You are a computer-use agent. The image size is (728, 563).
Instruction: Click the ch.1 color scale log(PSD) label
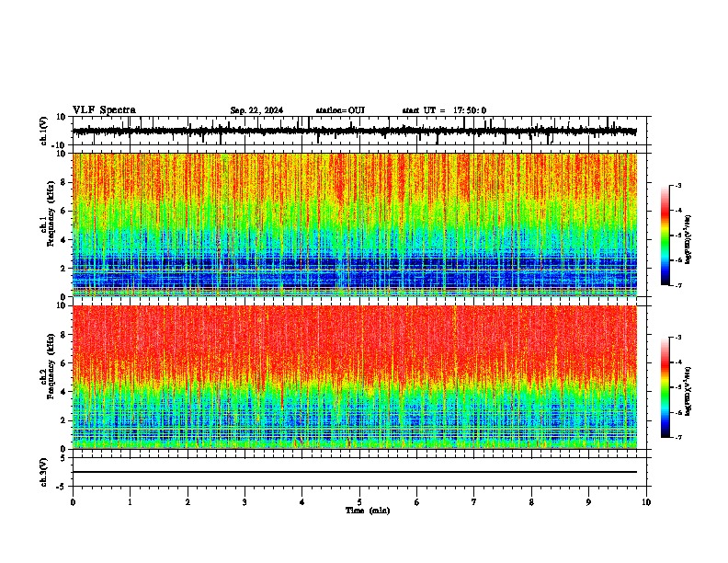(x=689, y=240)
